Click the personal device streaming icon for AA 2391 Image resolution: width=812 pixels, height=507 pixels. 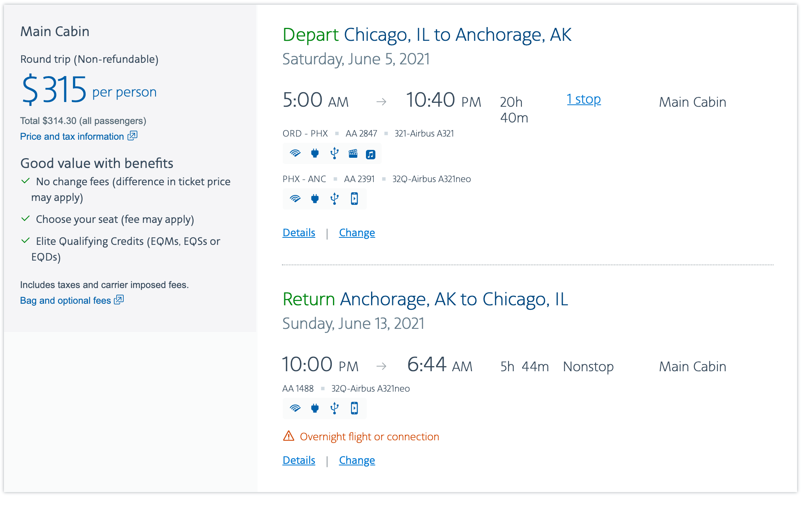354,199
